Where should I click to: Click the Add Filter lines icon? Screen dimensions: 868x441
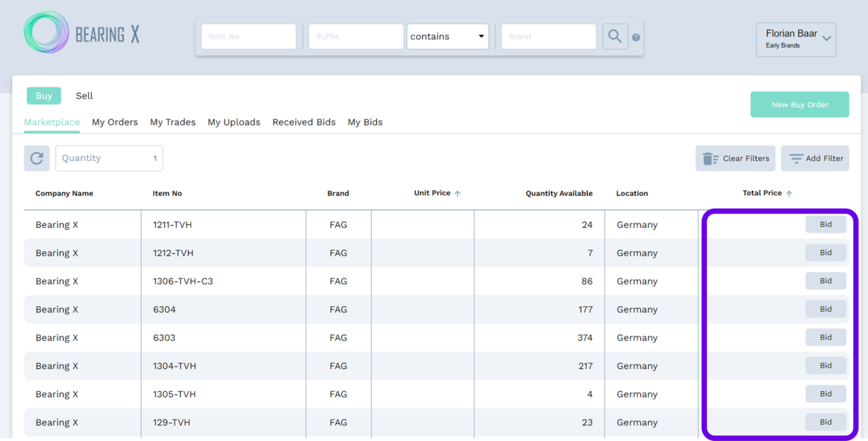(796, 158)
